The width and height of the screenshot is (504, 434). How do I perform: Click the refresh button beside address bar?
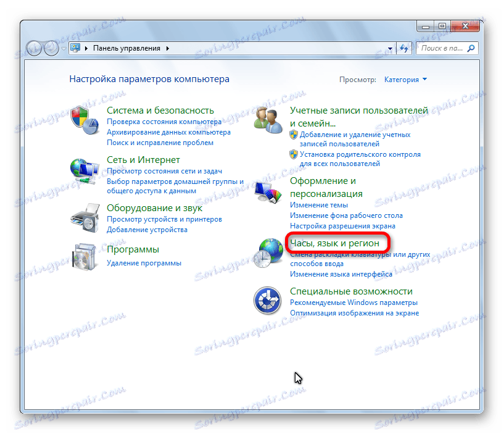point(404,48)
